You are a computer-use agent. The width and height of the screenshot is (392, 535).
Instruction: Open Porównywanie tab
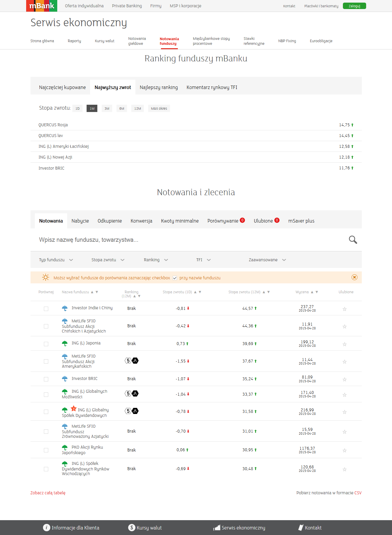(226, 221)
